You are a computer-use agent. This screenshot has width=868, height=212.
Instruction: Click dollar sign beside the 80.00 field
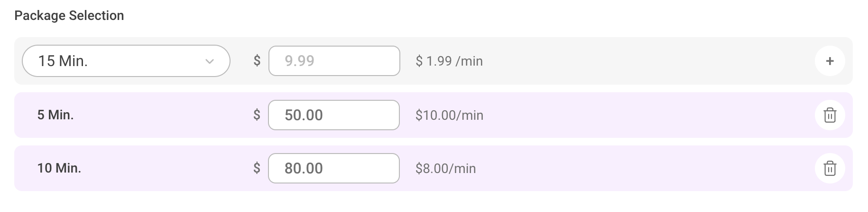[x=257, y=168]
